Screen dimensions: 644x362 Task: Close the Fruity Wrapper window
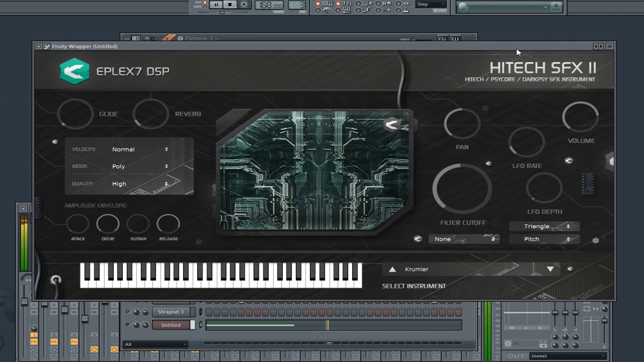(609, 46)
